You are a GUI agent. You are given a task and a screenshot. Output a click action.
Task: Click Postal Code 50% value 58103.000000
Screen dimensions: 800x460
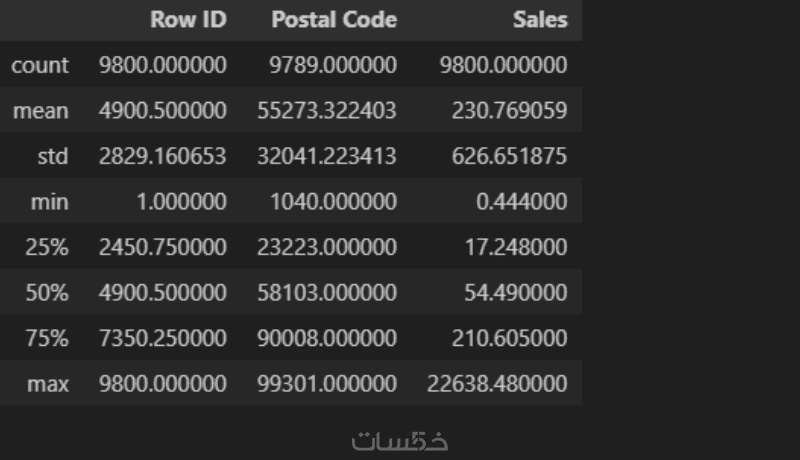[x=333, y=293]
